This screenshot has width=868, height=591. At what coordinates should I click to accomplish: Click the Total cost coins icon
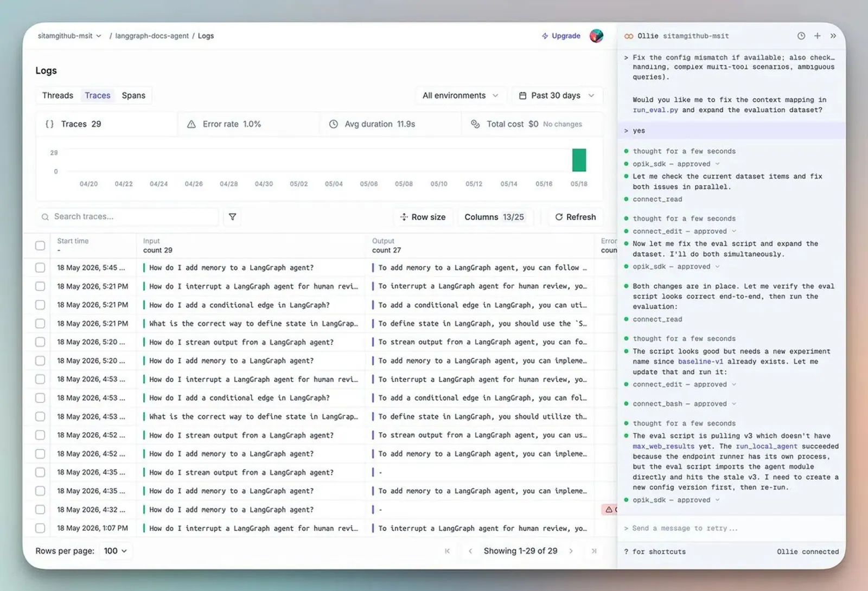475,124
